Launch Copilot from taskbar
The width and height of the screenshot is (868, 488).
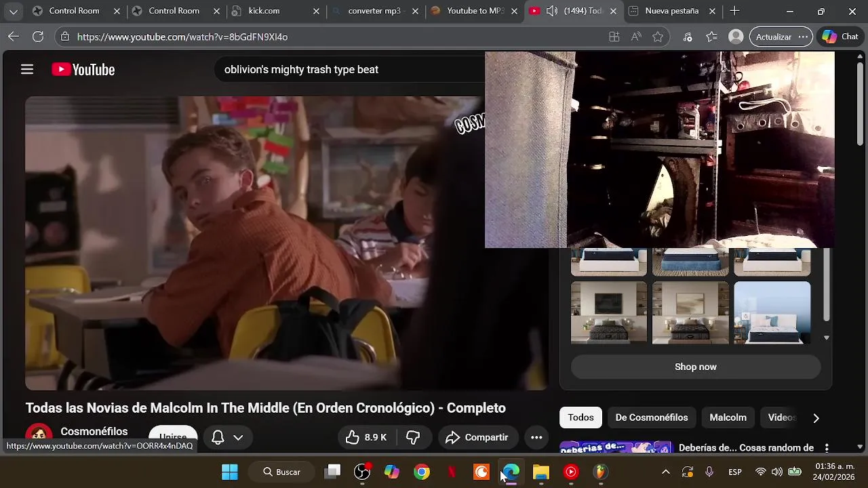392,472
